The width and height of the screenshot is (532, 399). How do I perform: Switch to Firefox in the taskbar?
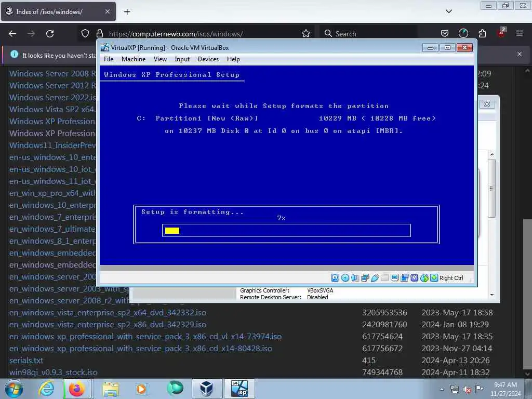(77, 389)
